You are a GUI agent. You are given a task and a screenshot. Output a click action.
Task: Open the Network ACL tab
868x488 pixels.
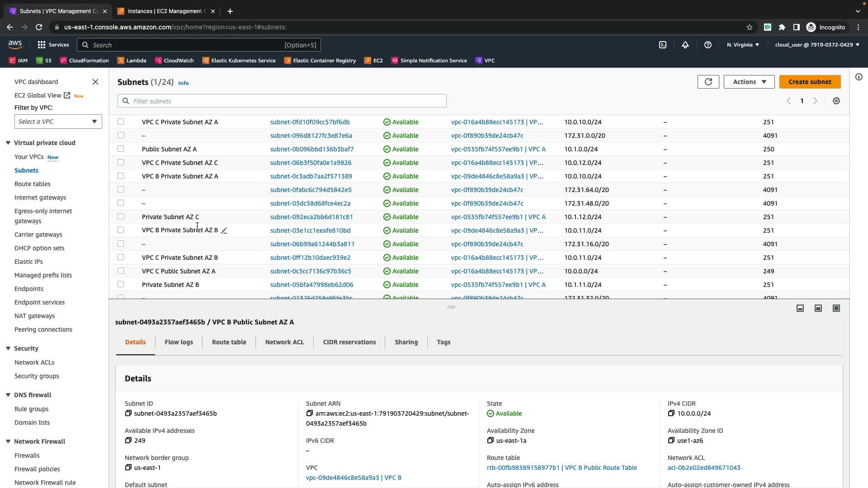284,342
